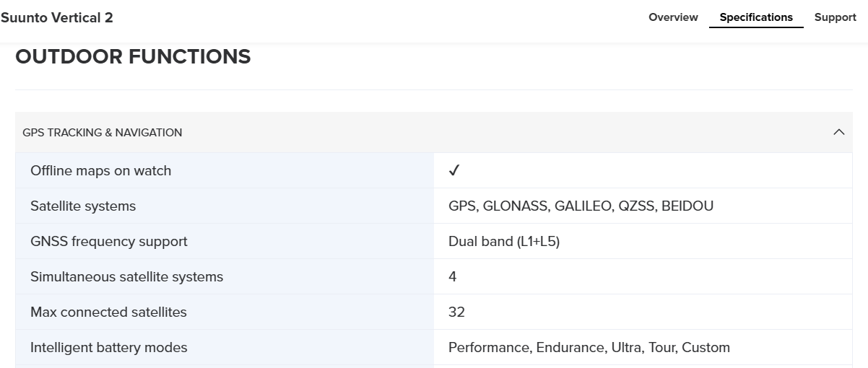
Task: Click the value 4 for simultaneous systems
Action: click(x=453, y=277)
